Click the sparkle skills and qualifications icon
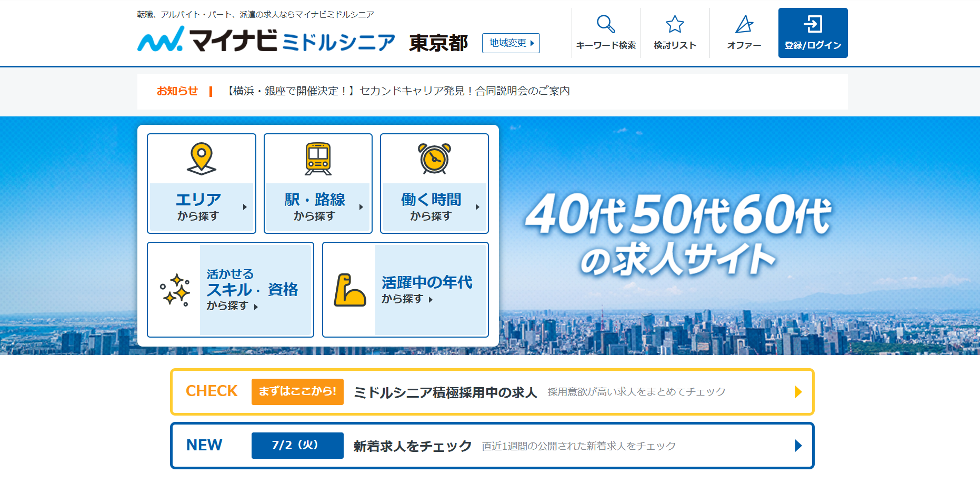Screen dimensions: 980x483 click(x=175, y=290)
